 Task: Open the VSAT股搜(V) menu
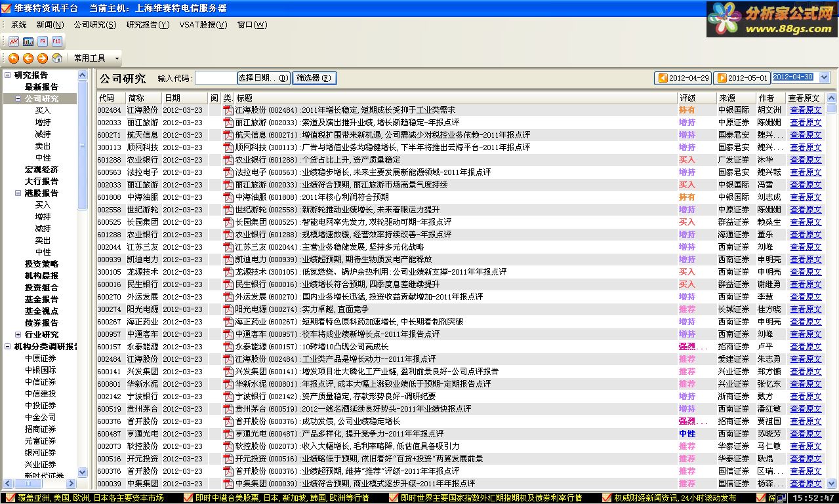[x=203, y=25]
